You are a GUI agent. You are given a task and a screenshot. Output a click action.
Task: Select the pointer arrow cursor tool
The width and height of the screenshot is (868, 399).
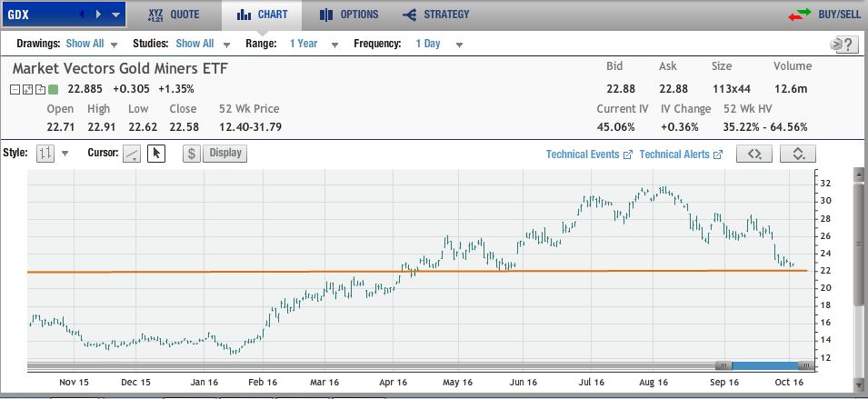coord(156,154)
